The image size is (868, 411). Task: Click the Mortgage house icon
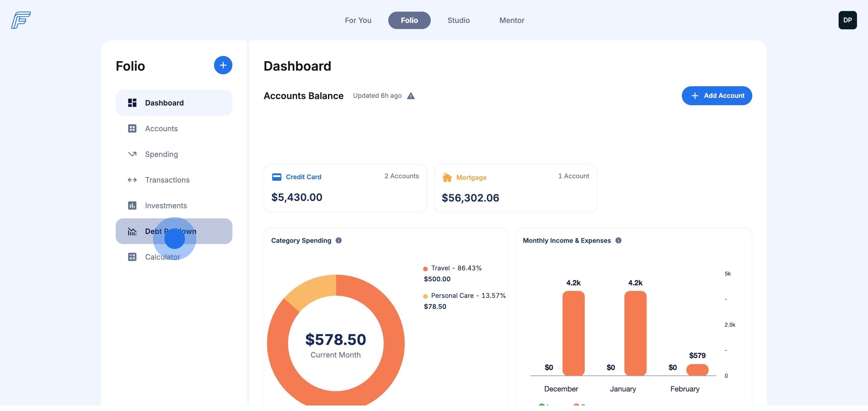tap(447, 177)
